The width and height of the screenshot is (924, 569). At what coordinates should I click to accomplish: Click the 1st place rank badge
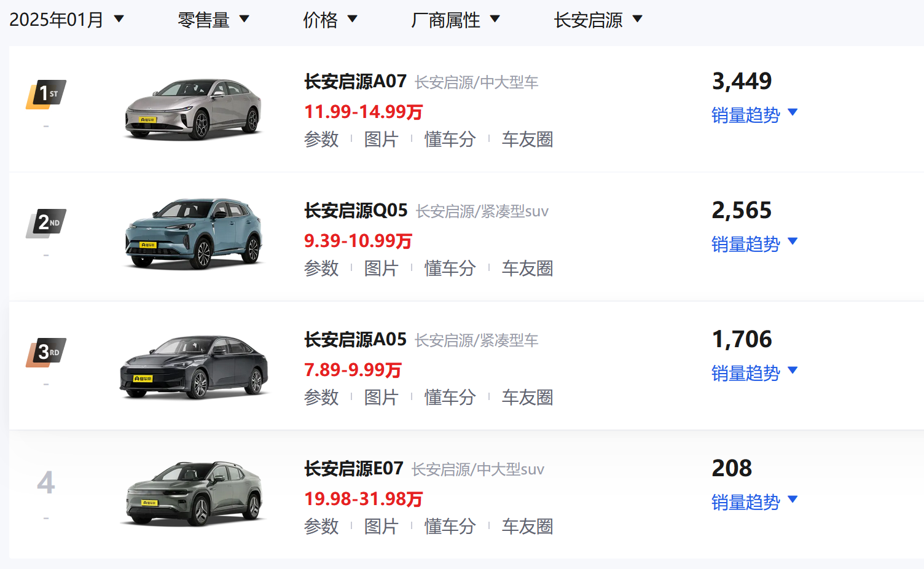[x=46, y=95]
